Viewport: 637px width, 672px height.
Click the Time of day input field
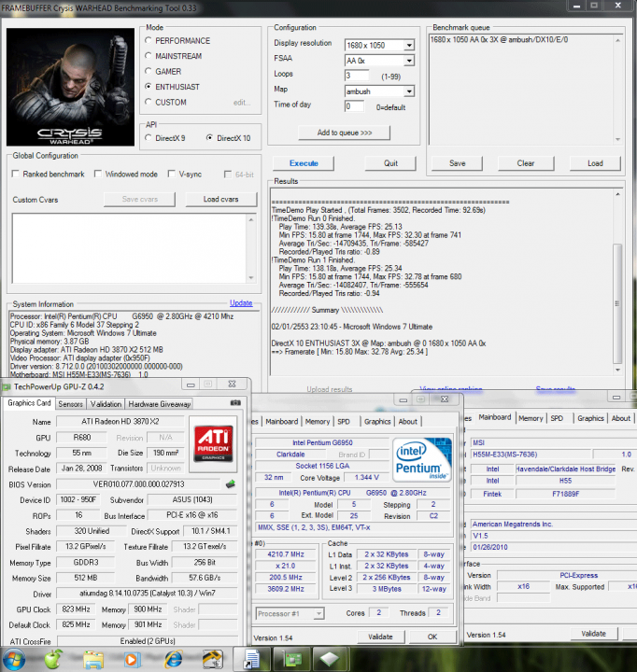point(354,105)
